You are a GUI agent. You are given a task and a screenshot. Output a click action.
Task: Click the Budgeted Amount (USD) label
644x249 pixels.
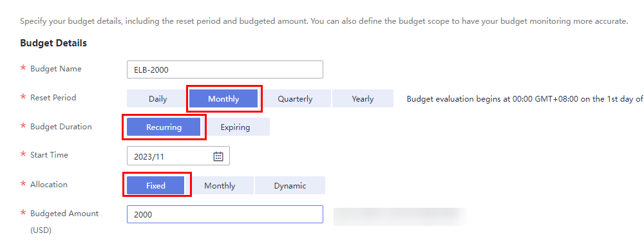click(64, 221)
